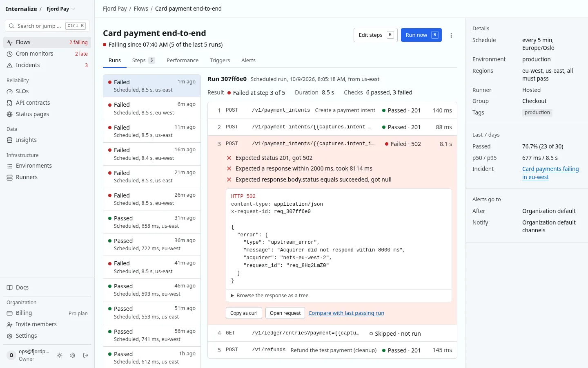Open Billing settings
This screenshot has height=368, width=588.
click(x=47, y=313)
